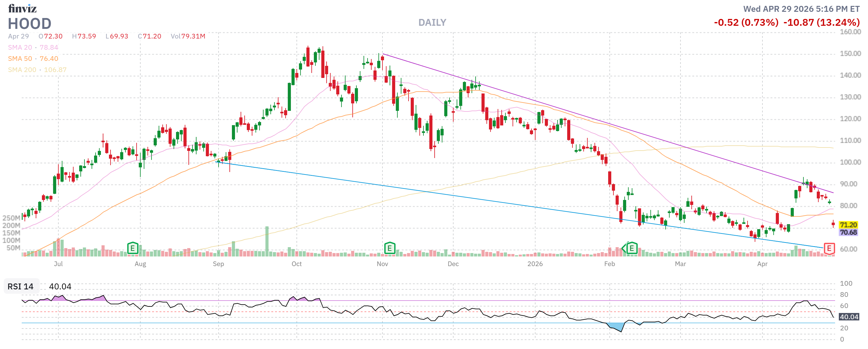Image resolution: width=868 pixels, height=349 pixels.
Task: Click the -10.87 (13.24%) change value
Action: tap(821, 23)
